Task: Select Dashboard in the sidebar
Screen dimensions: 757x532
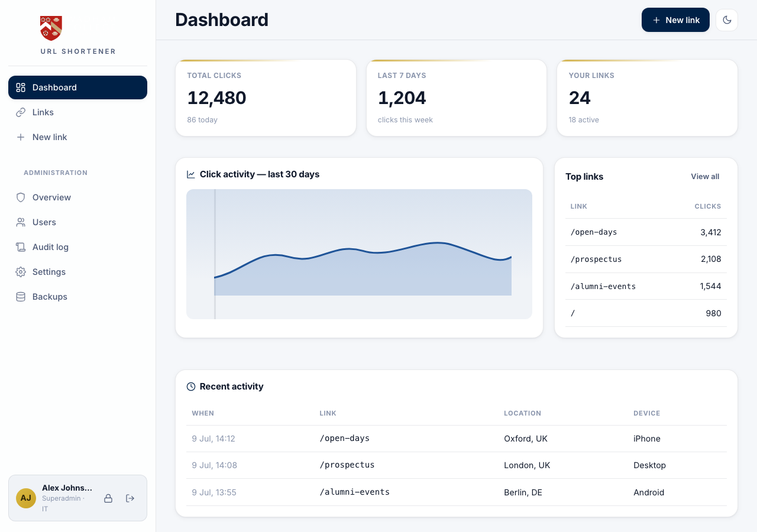Action: tap(77, 87)
